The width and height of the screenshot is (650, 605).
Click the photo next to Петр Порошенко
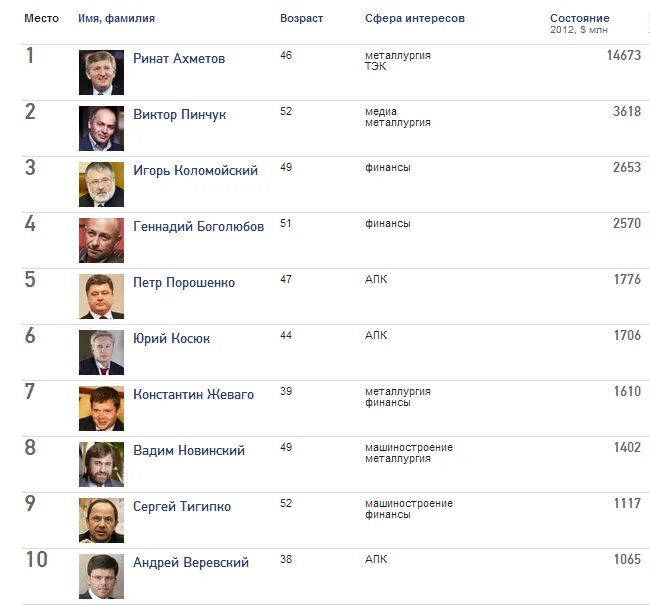pos(101,296)
